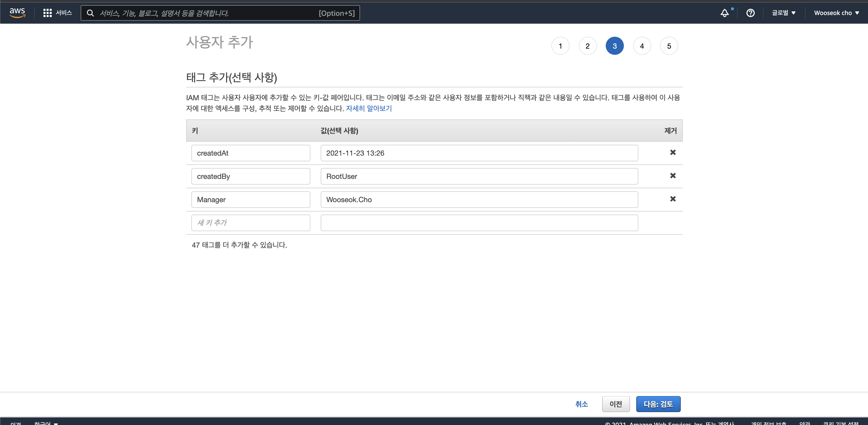Click the search magnifier icon
This screenshot has width=868, height=425.
[x=90, y=13]
